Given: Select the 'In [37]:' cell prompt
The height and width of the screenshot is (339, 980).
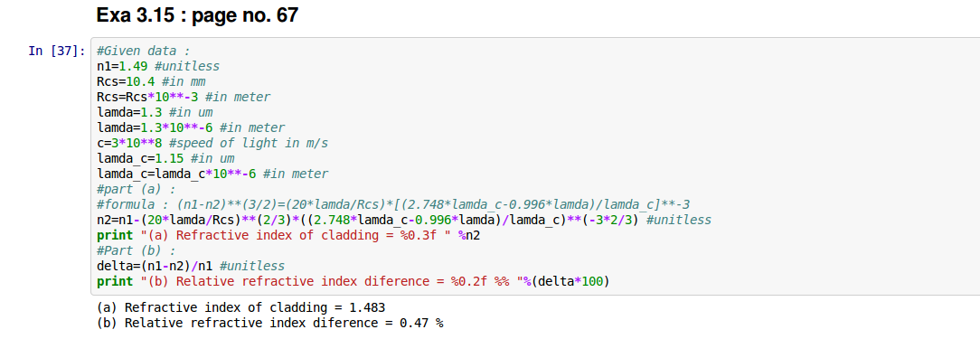Looking at the screenshot, I should [56, 52].
